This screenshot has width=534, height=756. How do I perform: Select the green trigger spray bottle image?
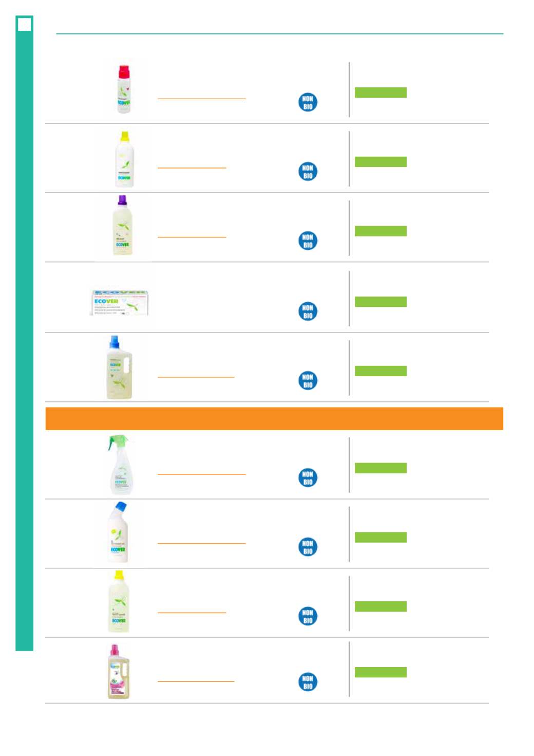click(x=121, y=465)
